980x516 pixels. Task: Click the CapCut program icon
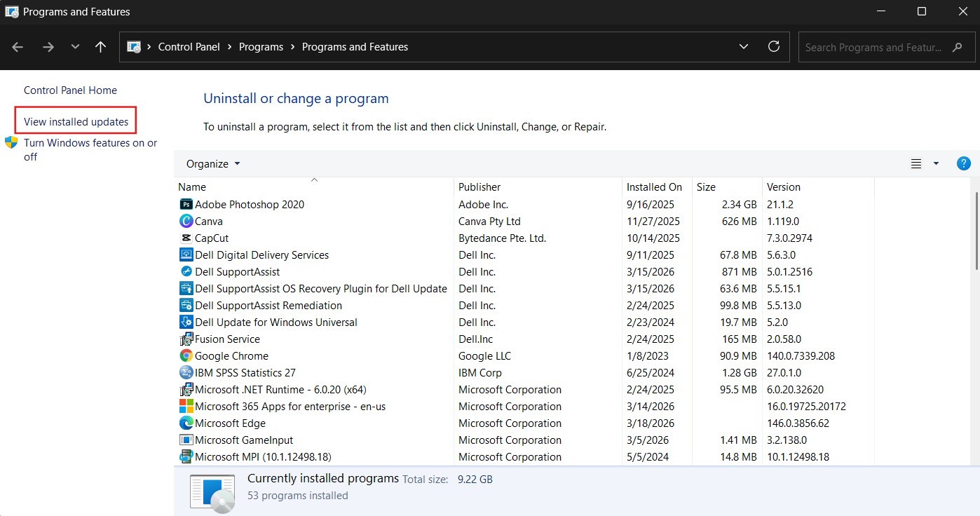[x=186, y=238]
